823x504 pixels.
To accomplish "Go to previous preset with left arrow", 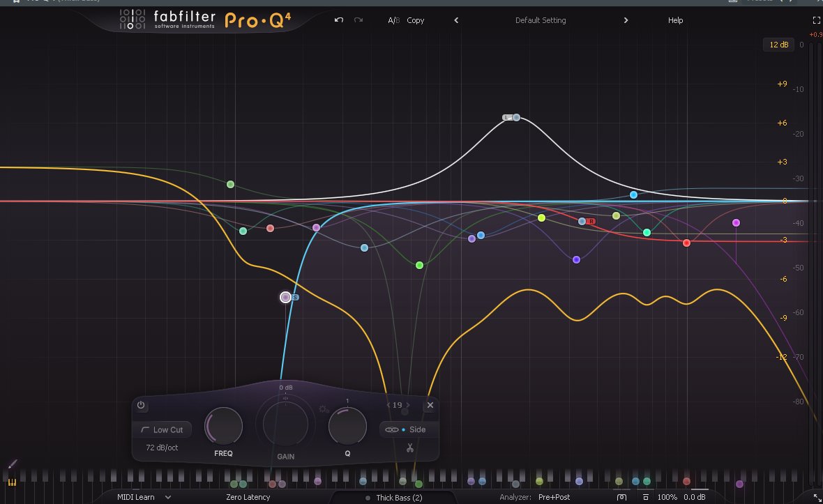I will 456,20.
